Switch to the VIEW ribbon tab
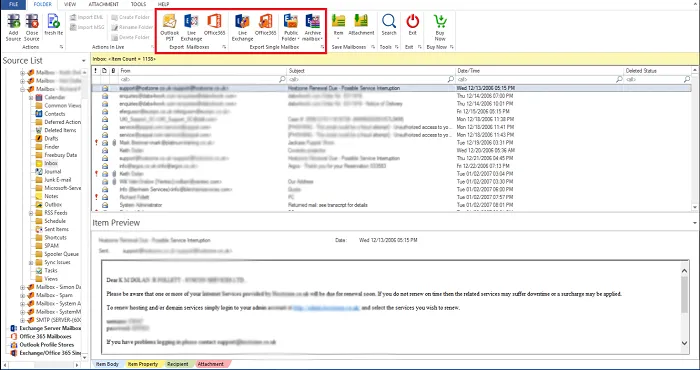 coord(70,4)
